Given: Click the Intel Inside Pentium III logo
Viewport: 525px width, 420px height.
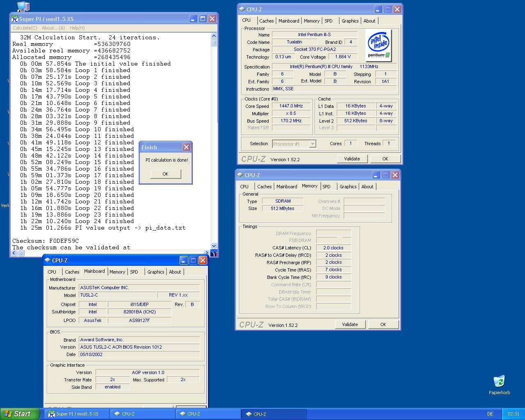Looking at the screenshot, I should click(379, 46).
